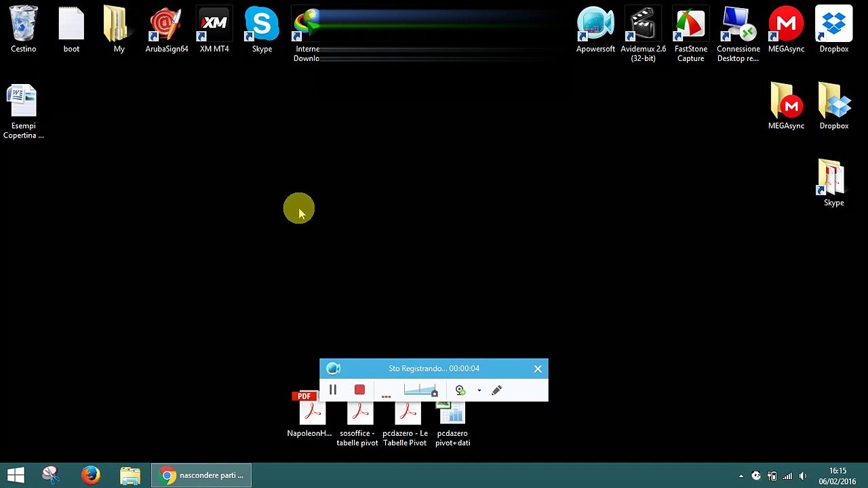
Task: Open the Cestino recycle bin icon
Action: (24, 30)
